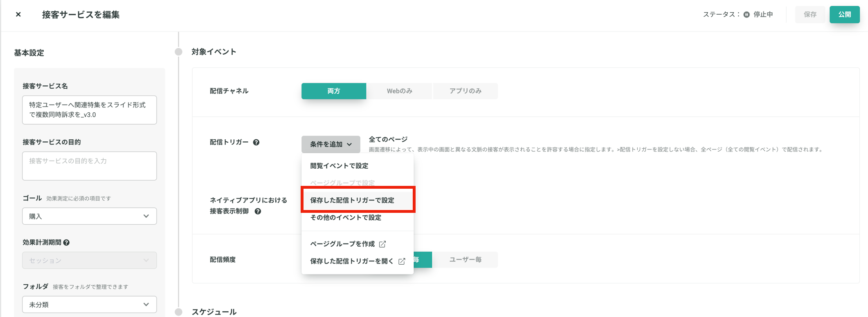The width and height of the screenshot is (868, 317).
Task: Choose ページグループで設定 disabled menu item
Action: (x=357, y=183)
